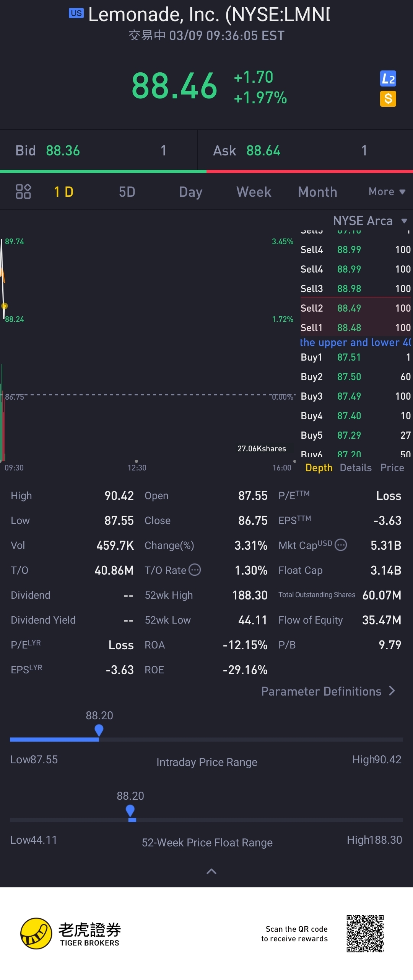Open Parameter Definitions link

pos(328,691)
